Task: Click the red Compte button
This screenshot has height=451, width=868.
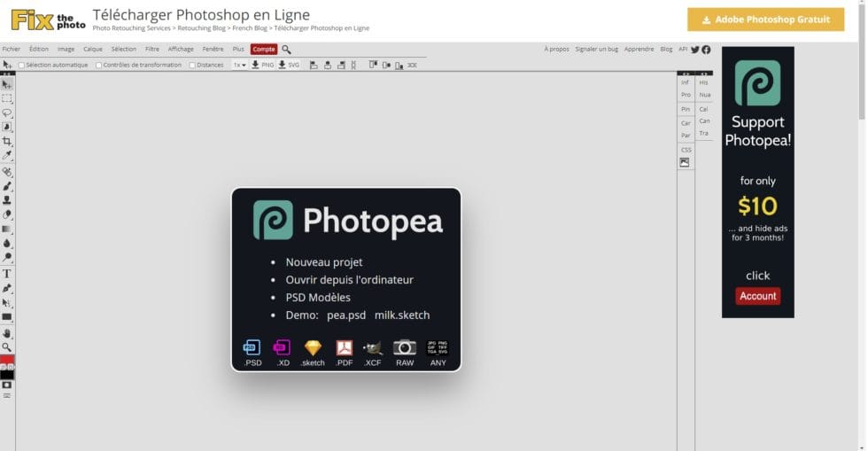Action: (264, 50)
